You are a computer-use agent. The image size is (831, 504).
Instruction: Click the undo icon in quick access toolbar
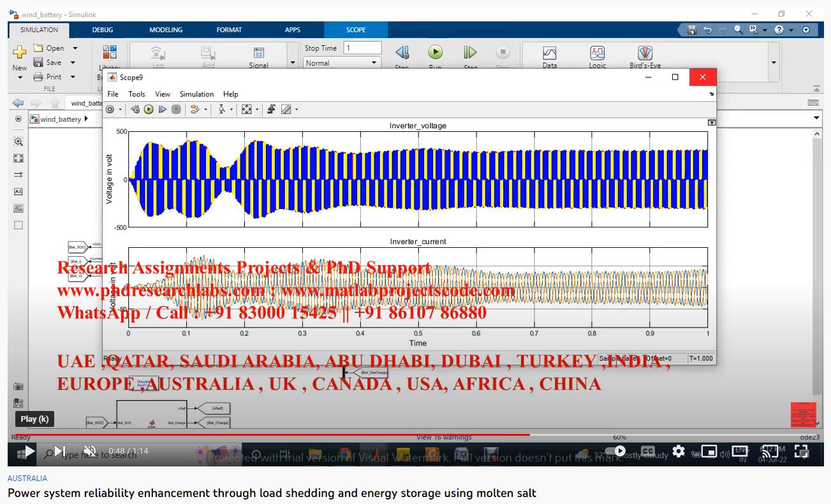(x=707, y=30)
